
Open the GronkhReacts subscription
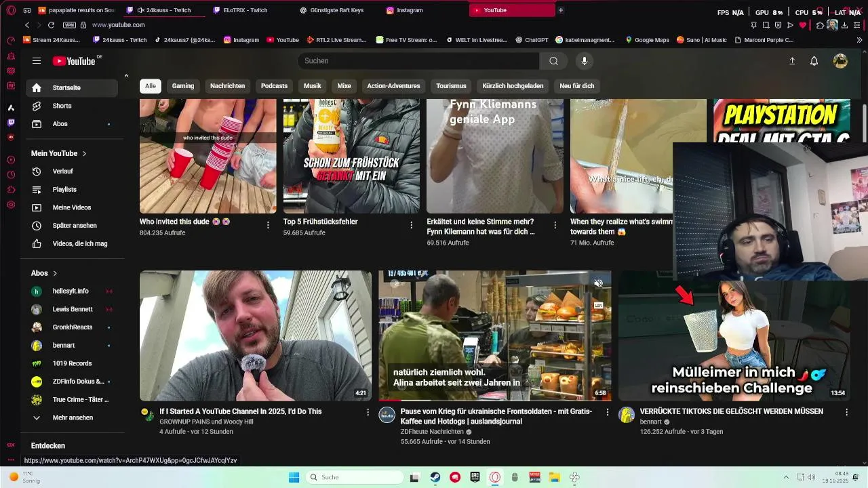[73, 327]
